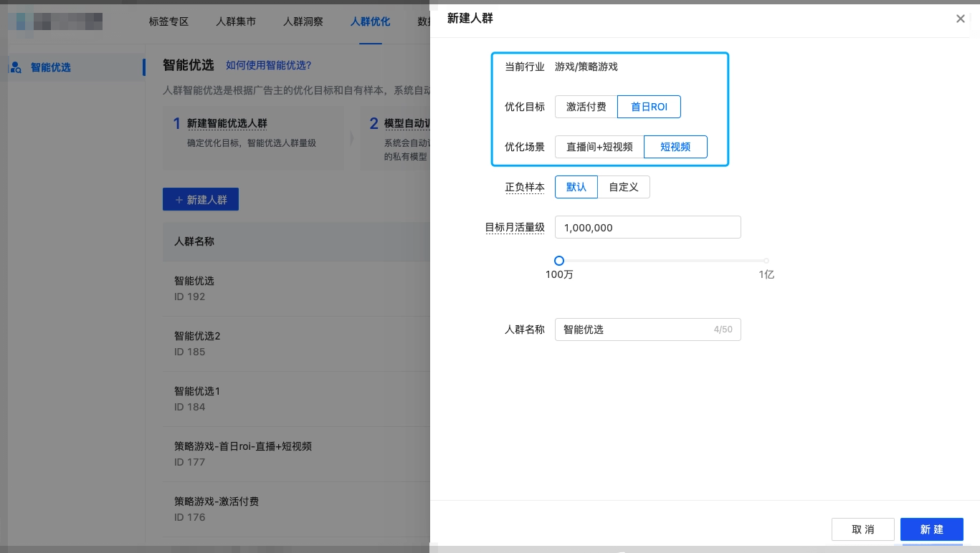This screenshot has height=553, width=980.
Task: Choose 默认 for 正负样本
Action: 576,187
